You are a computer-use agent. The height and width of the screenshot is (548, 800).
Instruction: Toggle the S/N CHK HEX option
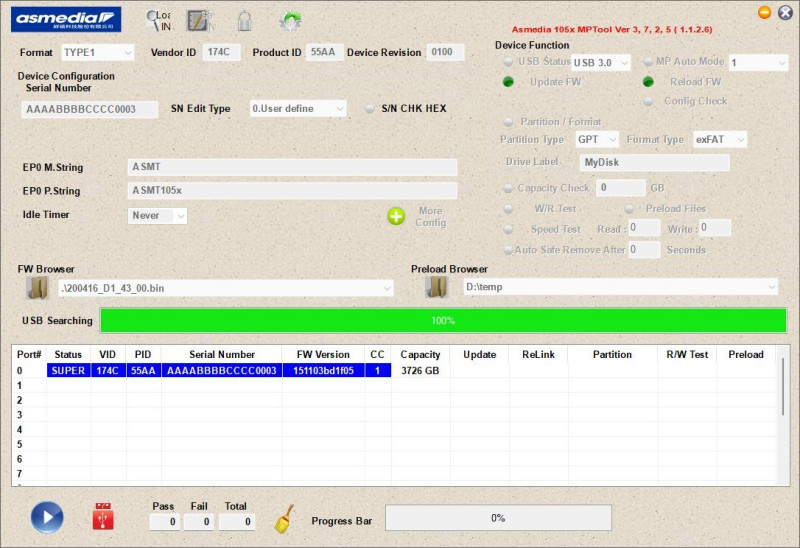(370, 109)
